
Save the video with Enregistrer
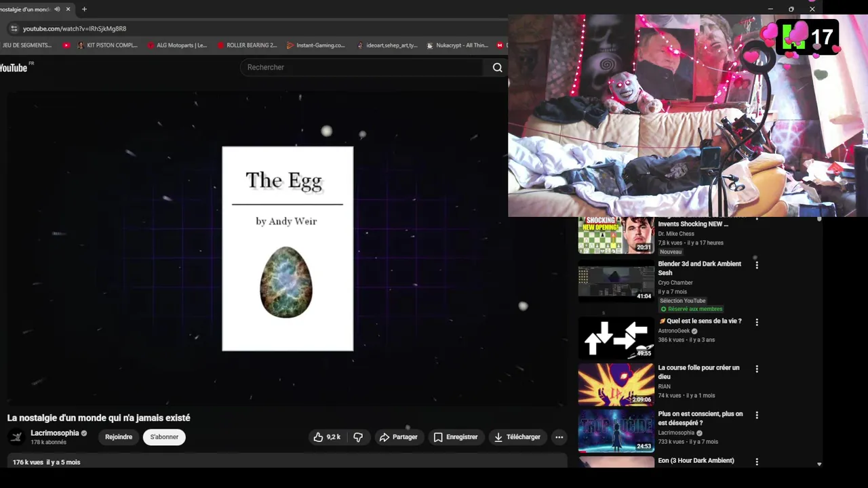pyautogui.click(x=456, y=437)
